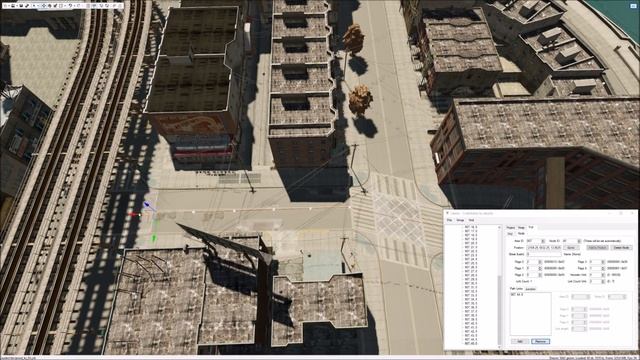
Task: Adjust the Area ID stepper
Action: [543, 241]
